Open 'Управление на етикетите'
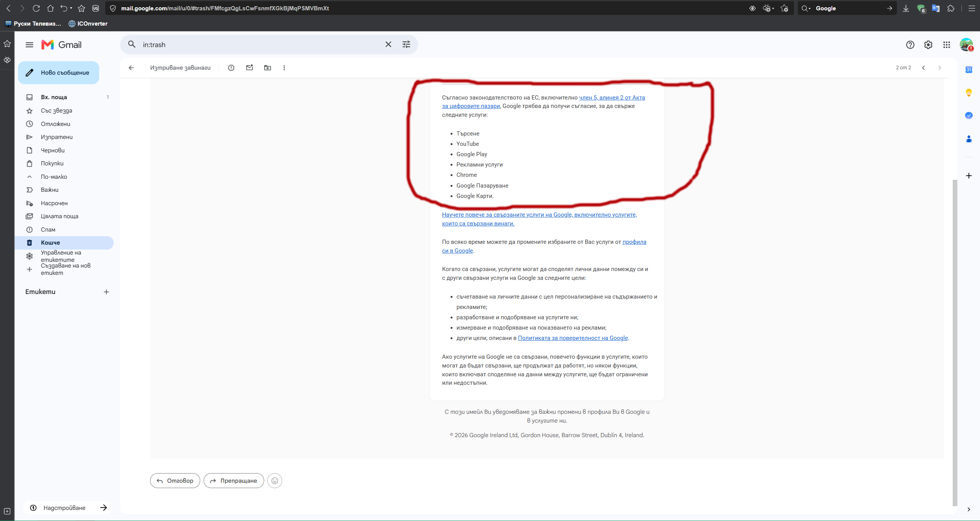This screenshot has width=980, height=521. pyautogui.click(x=64, y=256)
